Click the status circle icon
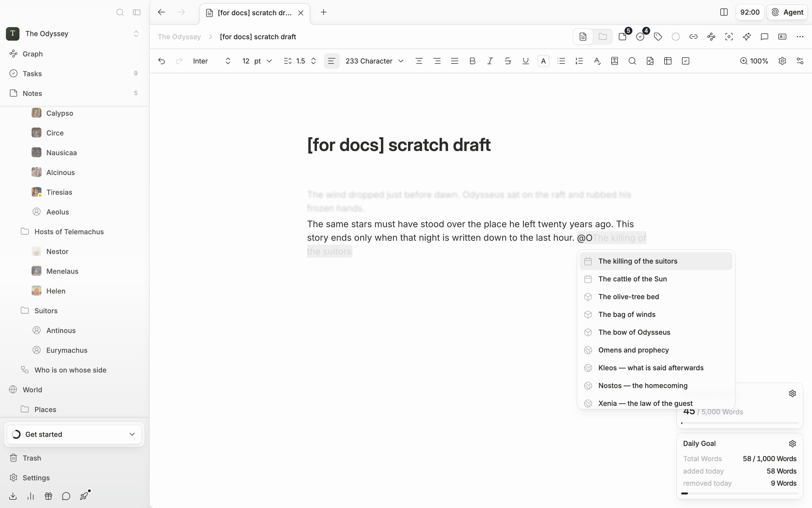Viewport: 812px width, 508px height. coord(676,37)
